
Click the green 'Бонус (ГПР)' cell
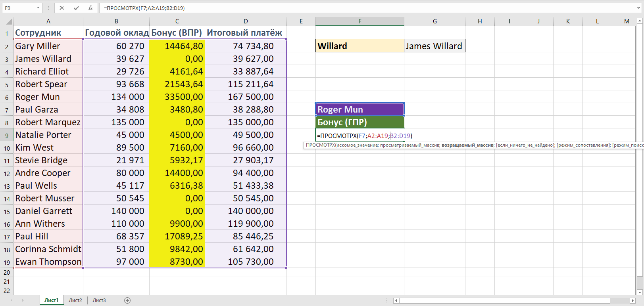(360, 122)
